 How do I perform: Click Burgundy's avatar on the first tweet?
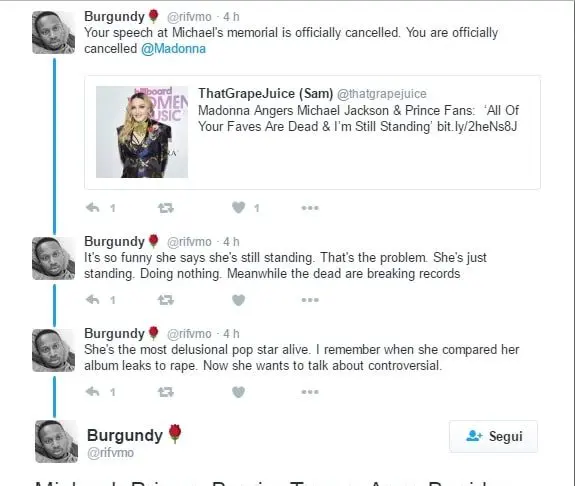pos(54,32)
